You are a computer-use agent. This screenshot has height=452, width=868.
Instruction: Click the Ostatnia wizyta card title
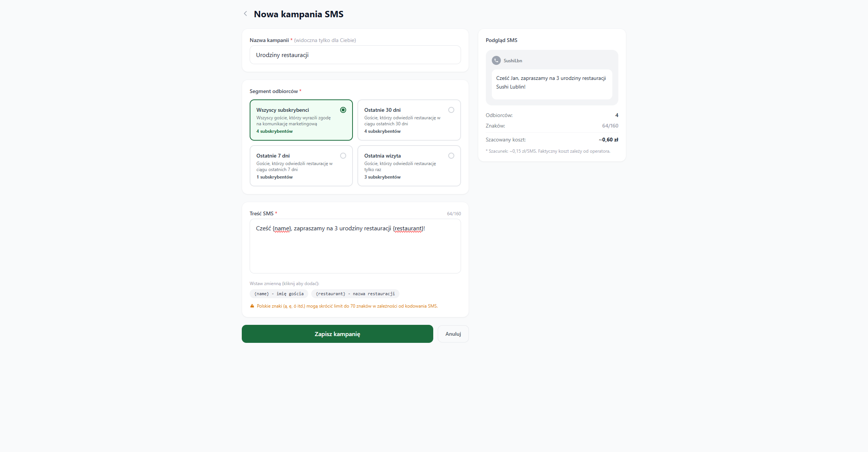(x=383, y=156)
